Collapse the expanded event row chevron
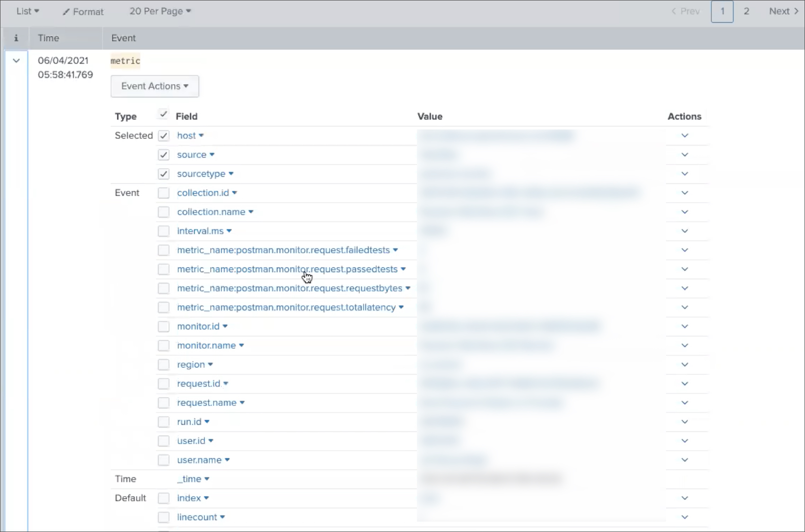This screenshot has height=532, width=805. (16, 60)
